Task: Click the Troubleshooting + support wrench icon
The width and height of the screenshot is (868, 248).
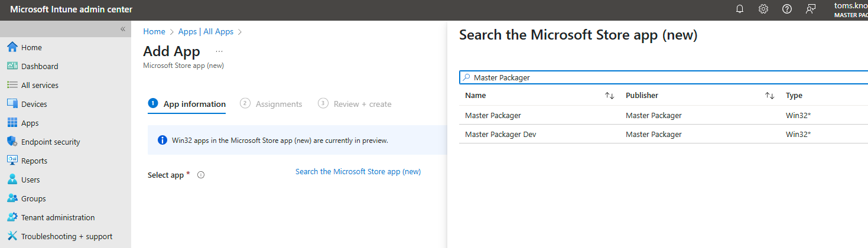Action: (x=12, y=236)
